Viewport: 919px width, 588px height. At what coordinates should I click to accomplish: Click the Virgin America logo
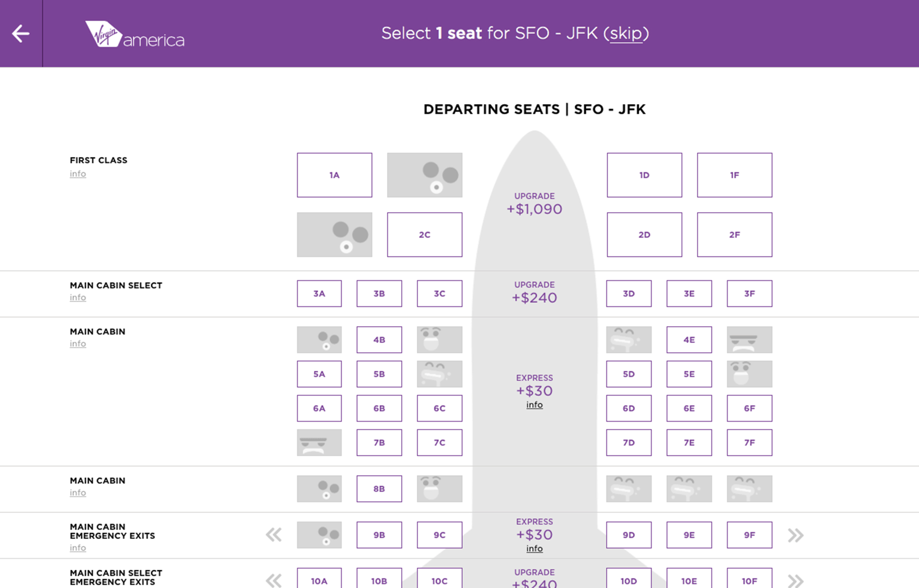pos(135,34)
